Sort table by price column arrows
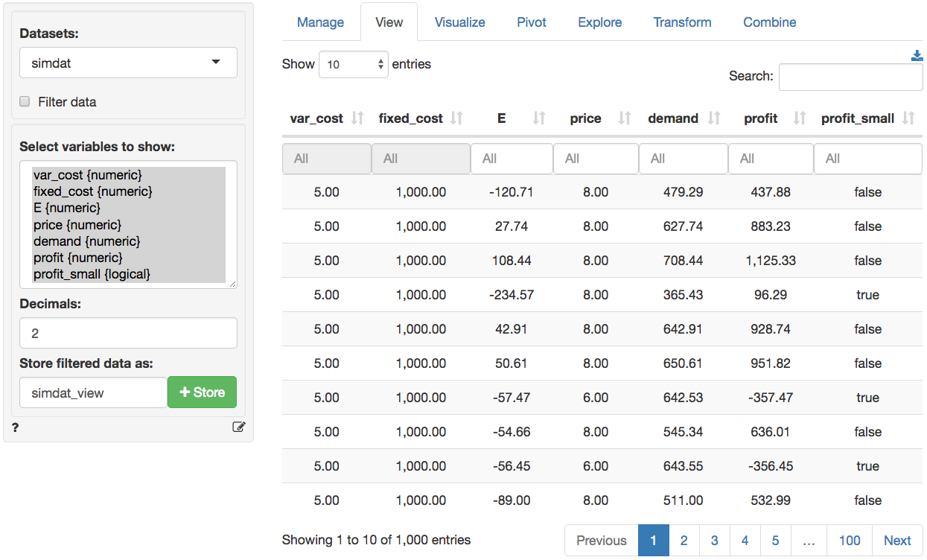The image size is (927, 560). tap(625, 118)
